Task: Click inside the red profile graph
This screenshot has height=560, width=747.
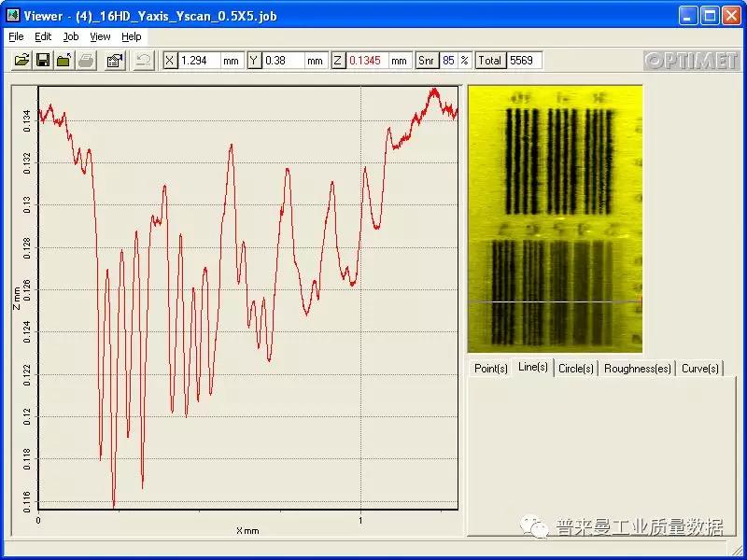Action: coord(247,298)
